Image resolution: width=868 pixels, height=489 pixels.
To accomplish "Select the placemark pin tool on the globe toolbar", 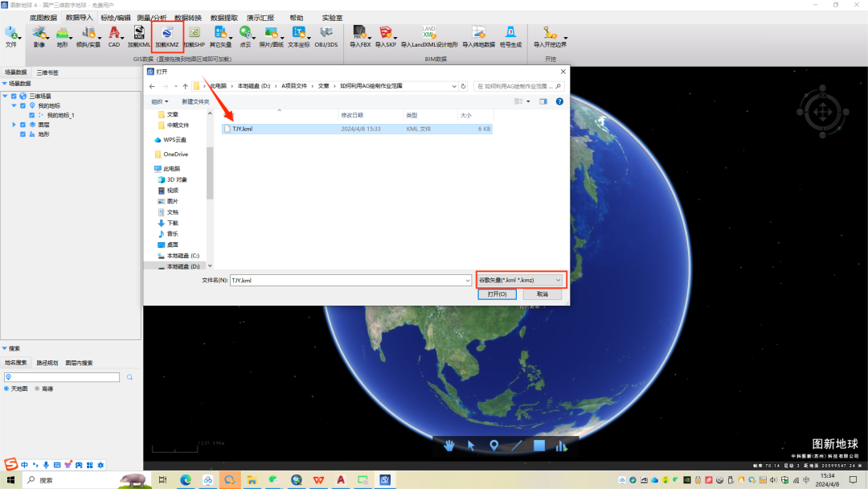I will coord(493,446).
